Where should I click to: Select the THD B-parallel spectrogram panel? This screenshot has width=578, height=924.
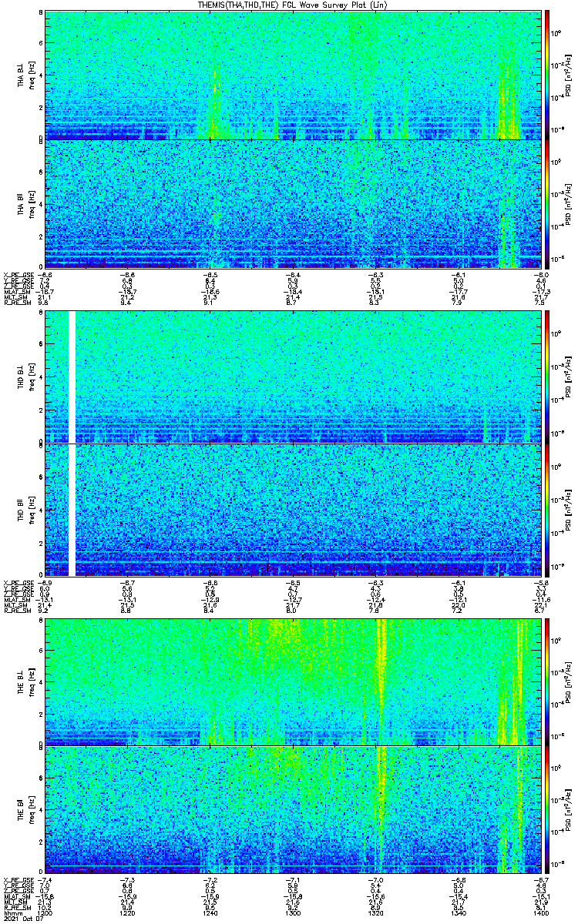point(294,510)
